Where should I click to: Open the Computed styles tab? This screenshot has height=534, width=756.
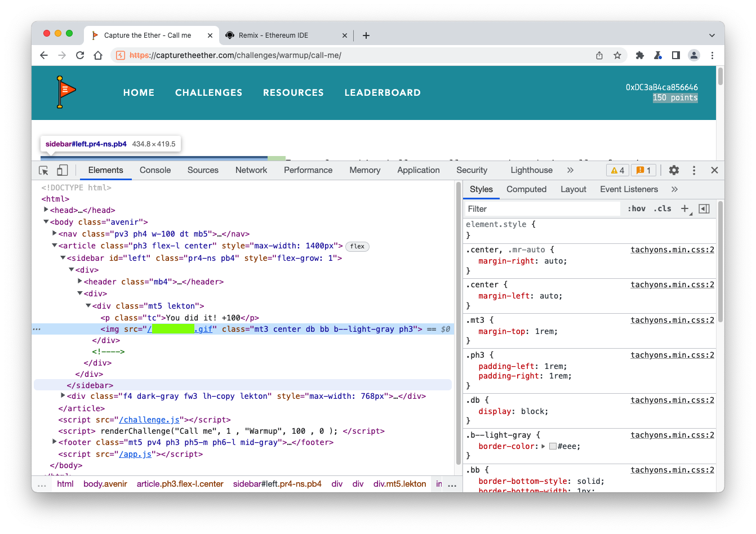[x=526, y=189]
